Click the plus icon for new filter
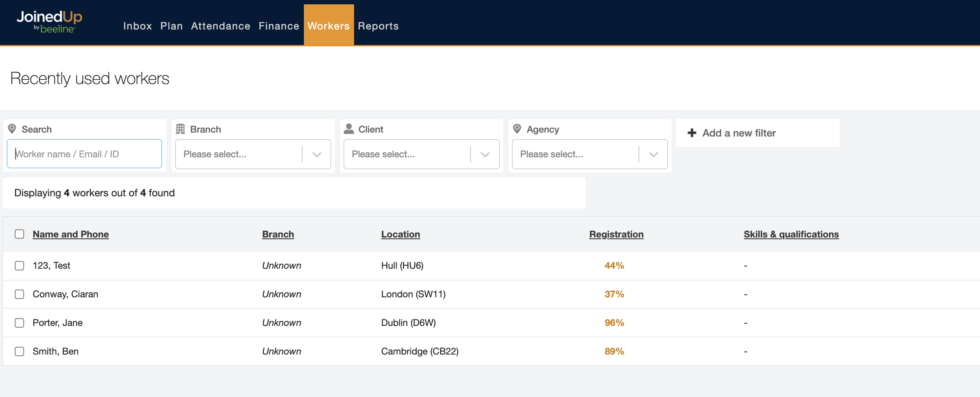The image size is (980, 397). coord(692,133)
